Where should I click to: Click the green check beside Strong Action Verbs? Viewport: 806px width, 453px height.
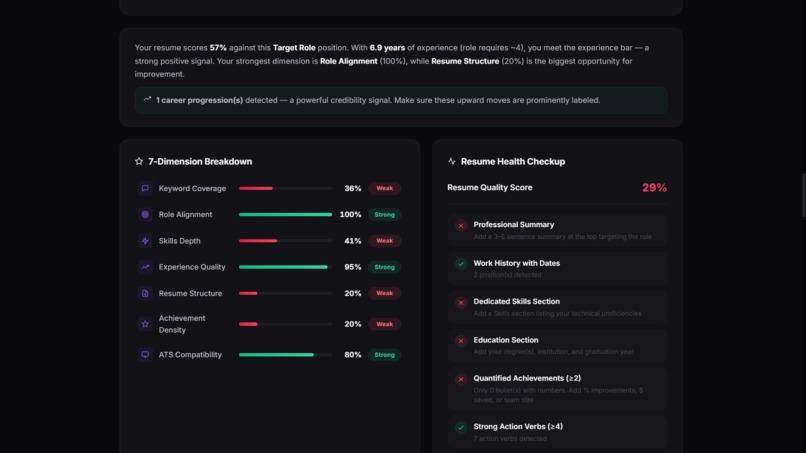461,427
